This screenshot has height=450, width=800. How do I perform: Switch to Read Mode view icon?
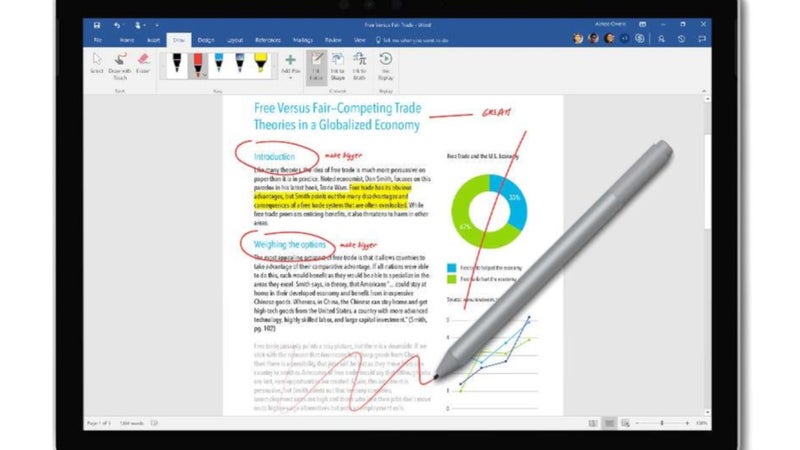[593, 423]
